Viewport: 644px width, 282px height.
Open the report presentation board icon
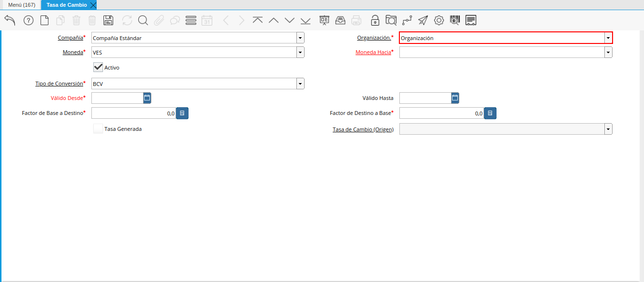(324, 20)
